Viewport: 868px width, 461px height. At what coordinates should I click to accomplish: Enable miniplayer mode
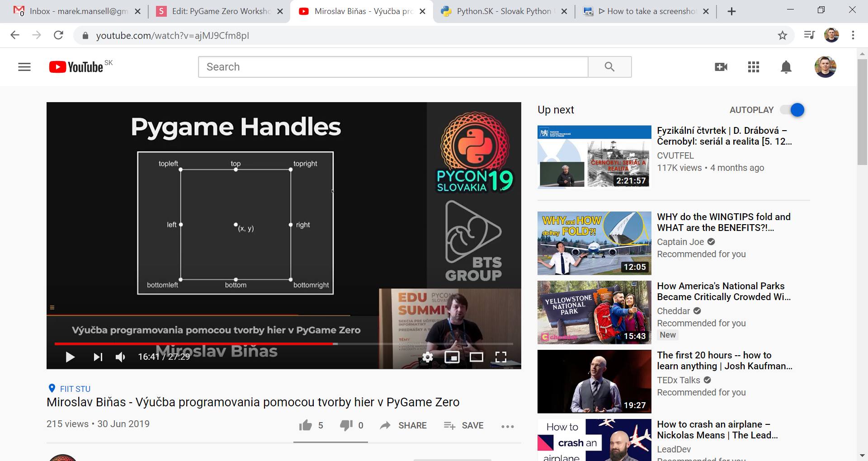pos(452,357)
